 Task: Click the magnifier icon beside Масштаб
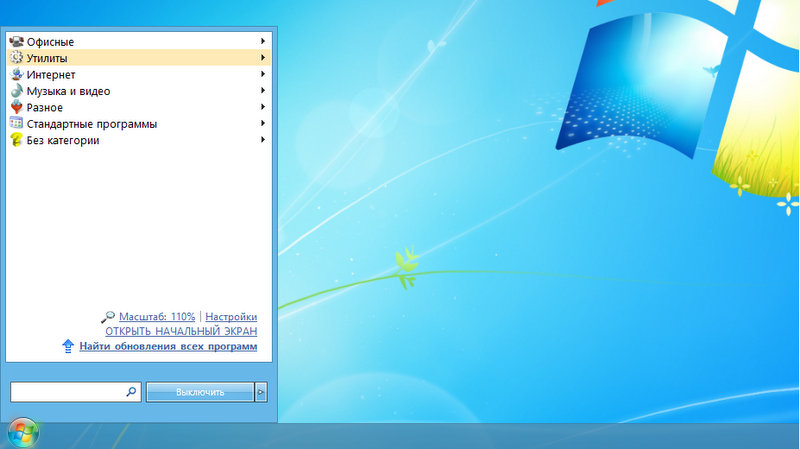[108, 317]
